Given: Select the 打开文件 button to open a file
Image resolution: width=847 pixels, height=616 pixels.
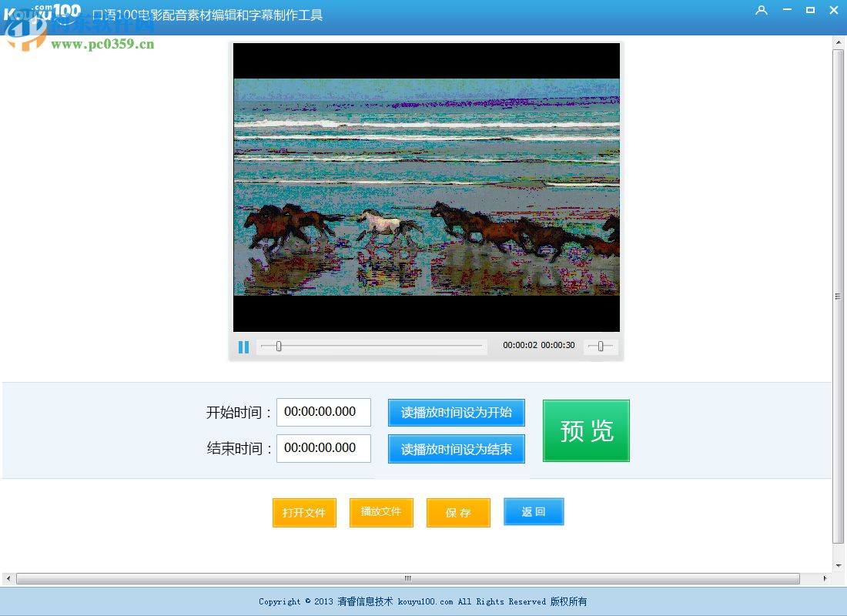Looking at the screenshot, I should 304,512.
